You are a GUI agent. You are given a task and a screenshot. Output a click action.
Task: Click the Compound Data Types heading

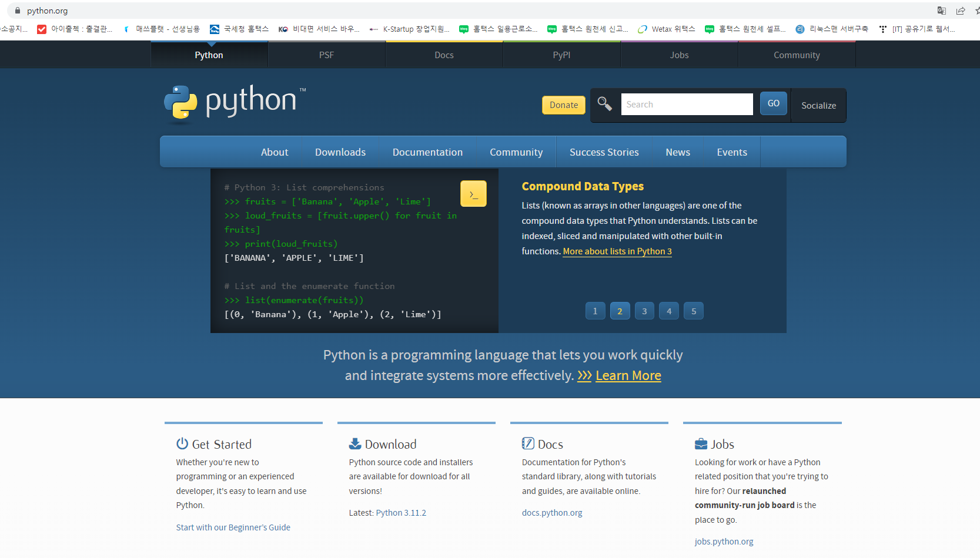(x=583, y=186)
